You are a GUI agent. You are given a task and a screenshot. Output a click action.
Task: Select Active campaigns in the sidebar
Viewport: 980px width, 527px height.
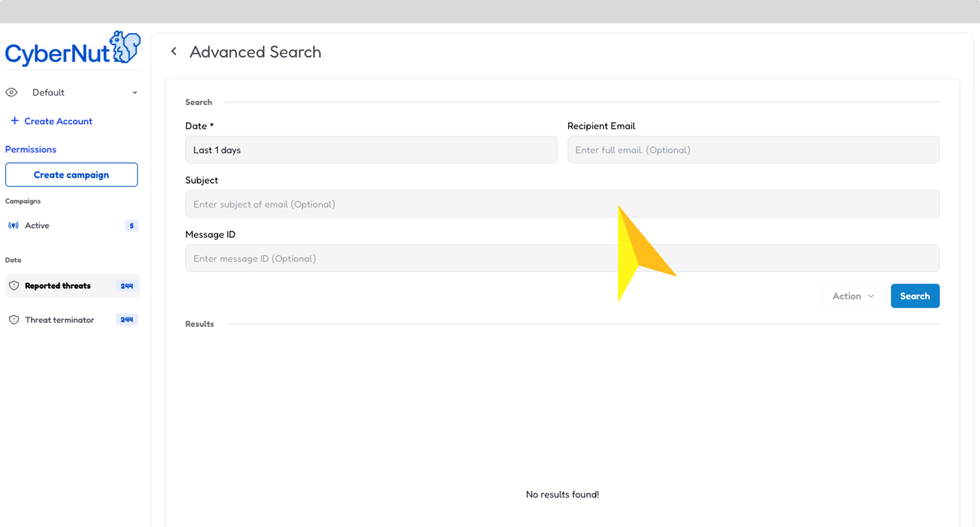(x=37, y=225)
